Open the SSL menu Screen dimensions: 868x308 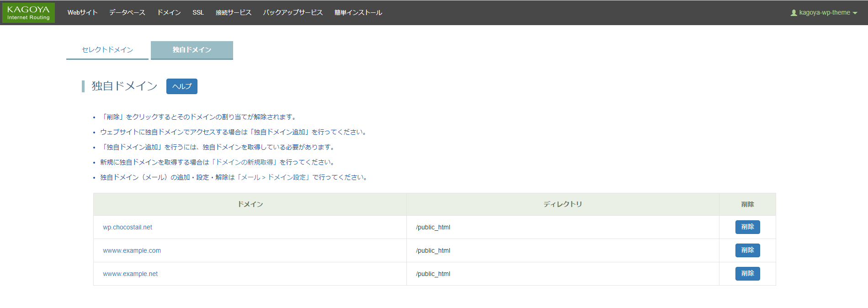[x=198, y=13]
